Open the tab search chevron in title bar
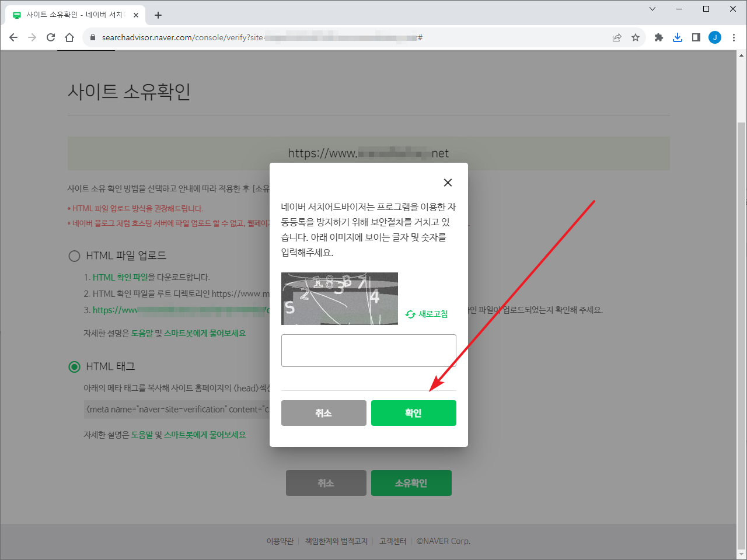747x560 pixels. pos(652,9)
